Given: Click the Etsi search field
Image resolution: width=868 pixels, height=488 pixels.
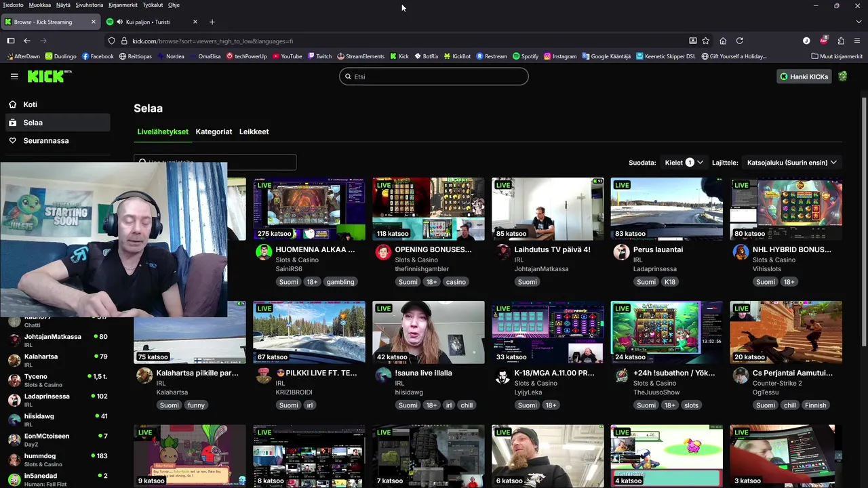Looking at the screenshot, I should pyautogui.click(x=434, y=77).
